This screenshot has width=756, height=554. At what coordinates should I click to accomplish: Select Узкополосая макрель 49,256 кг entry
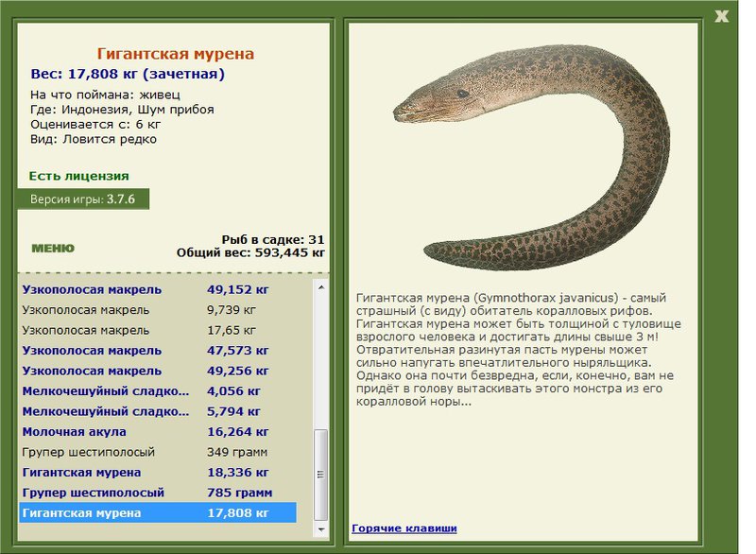click(158, 371)
